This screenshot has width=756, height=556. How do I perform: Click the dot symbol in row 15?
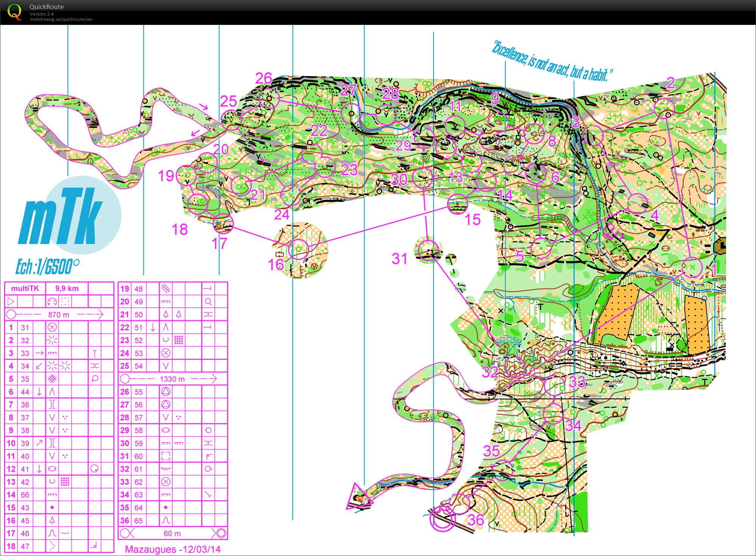point(52,508)
